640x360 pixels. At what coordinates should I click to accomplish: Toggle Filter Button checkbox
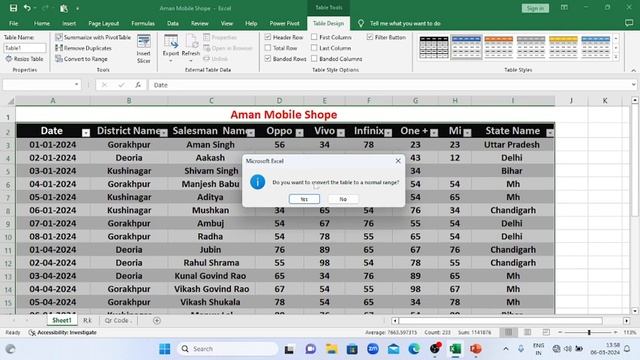click(x=370, y=37)
